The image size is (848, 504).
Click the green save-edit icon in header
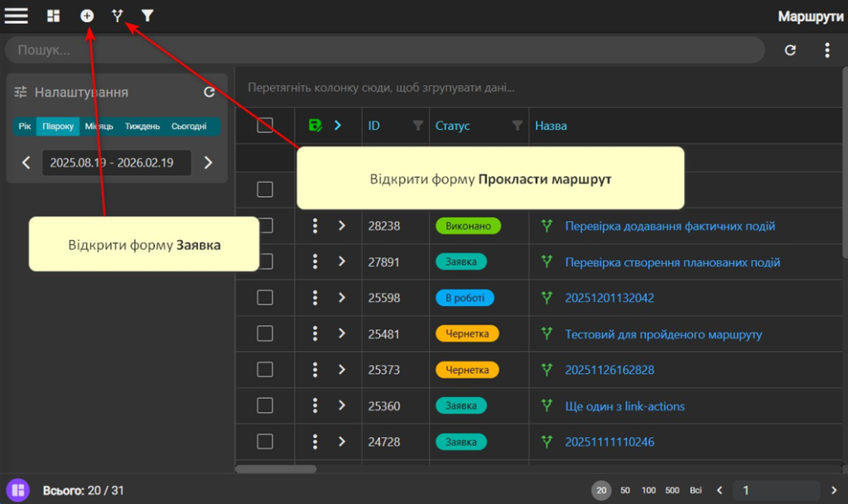click(x=315, y=125)
